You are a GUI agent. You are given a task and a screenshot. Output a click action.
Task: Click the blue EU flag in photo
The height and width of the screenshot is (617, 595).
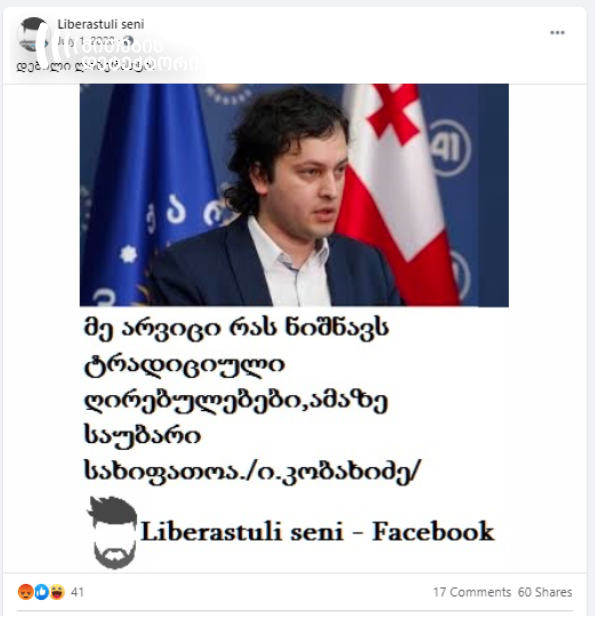[153, 195]
